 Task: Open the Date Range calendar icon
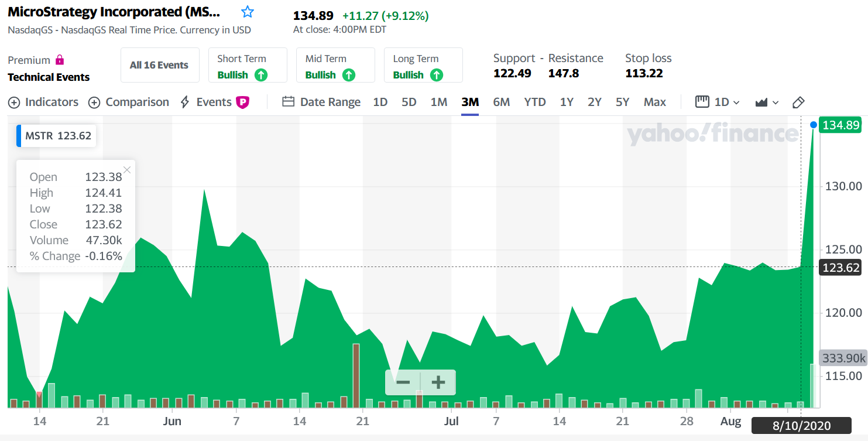[x=288, y=102]
